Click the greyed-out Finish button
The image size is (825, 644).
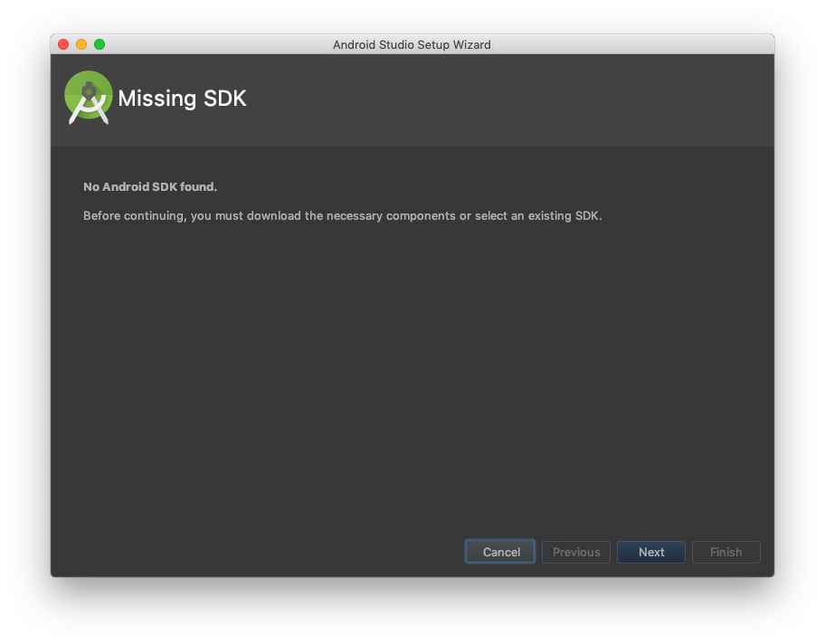726,552
